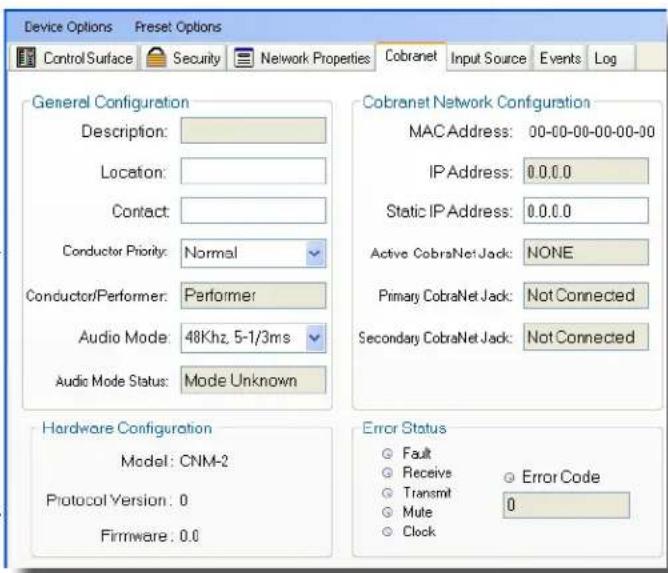Click the Security padlock icon

point(156,58)
